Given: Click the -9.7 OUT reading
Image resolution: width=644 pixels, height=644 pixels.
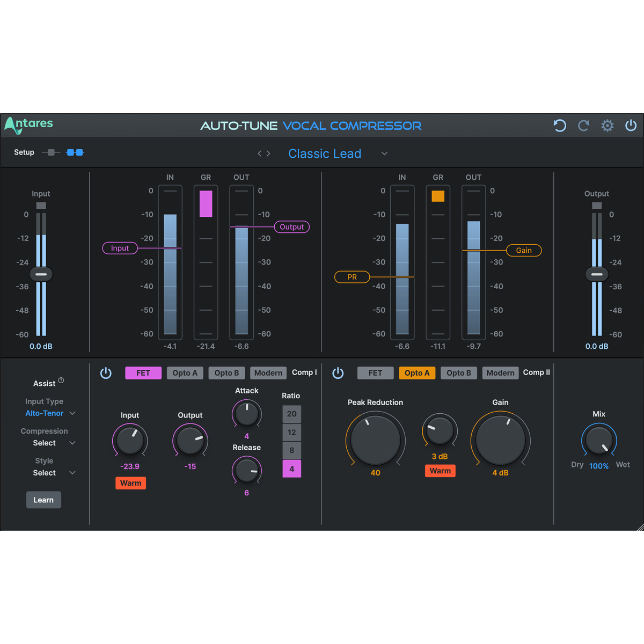Looking at the screenshot, I should tap(474, 346).
